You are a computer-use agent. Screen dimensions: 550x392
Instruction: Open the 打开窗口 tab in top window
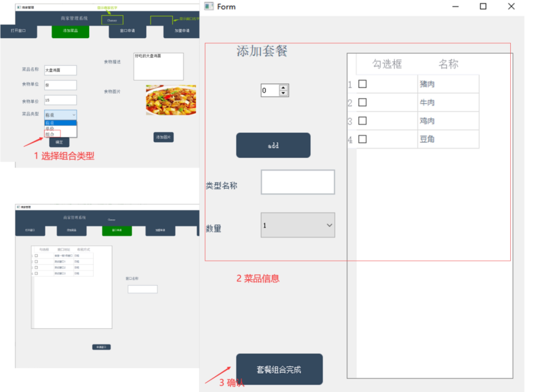click(18, 31)
